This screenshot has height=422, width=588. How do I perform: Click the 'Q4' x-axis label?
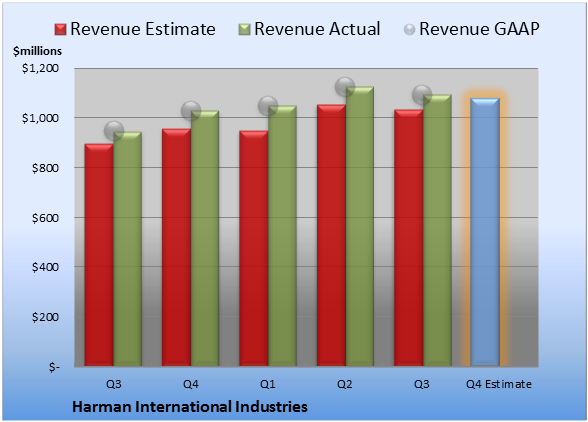pyautogui.click(x=190, y=384)
